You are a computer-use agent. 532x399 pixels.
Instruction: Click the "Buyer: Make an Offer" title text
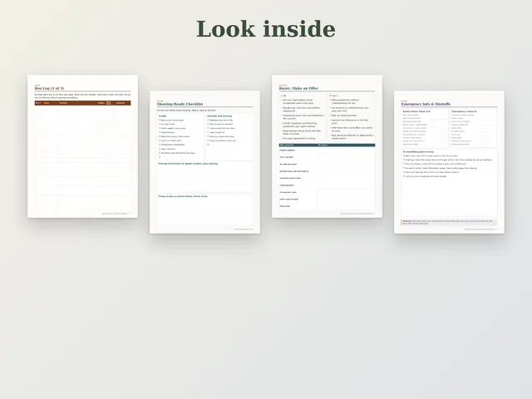tap(298, 88)
